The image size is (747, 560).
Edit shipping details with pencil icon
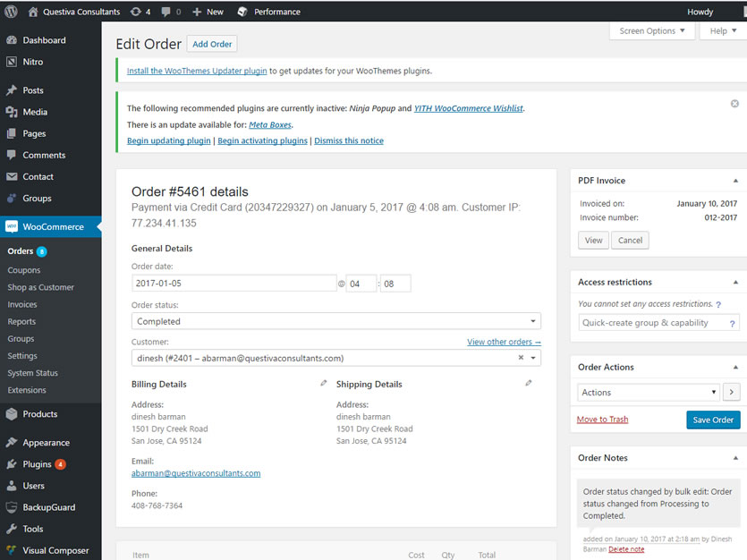pos(529,383)
